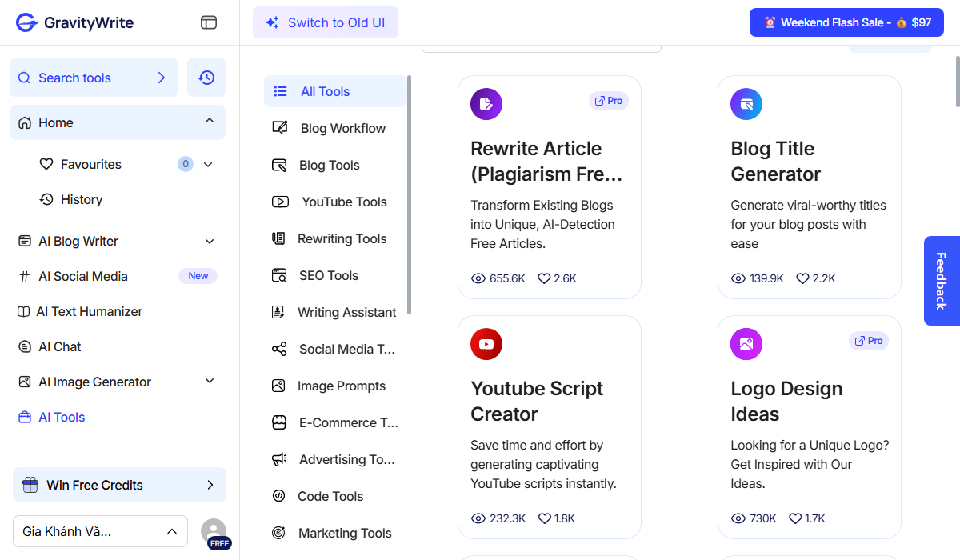Image resolution: width=960 pixels, height=560 pixels.
Task: Collapse the Home section chevron
Action: (x=210, y=122)
